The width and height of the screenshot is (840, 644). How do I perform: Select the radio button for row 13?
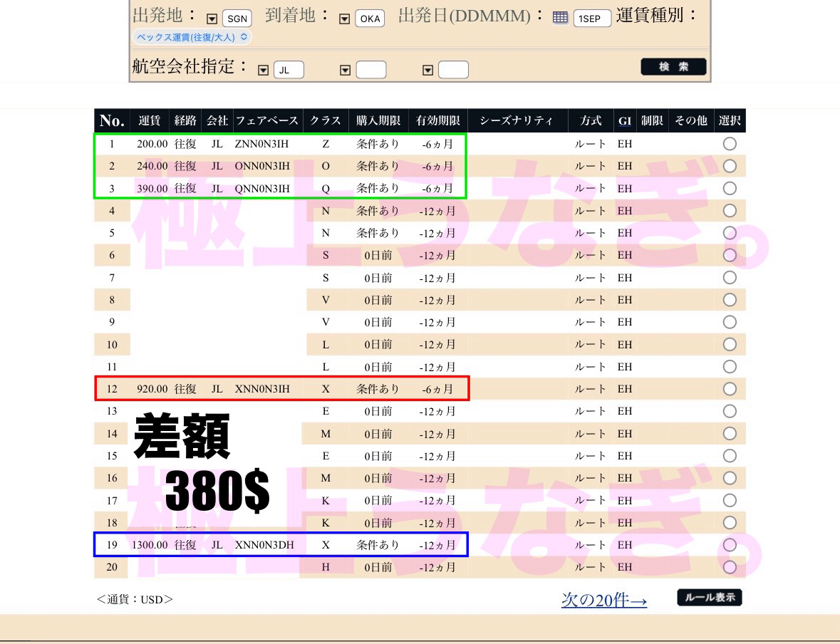730,412
